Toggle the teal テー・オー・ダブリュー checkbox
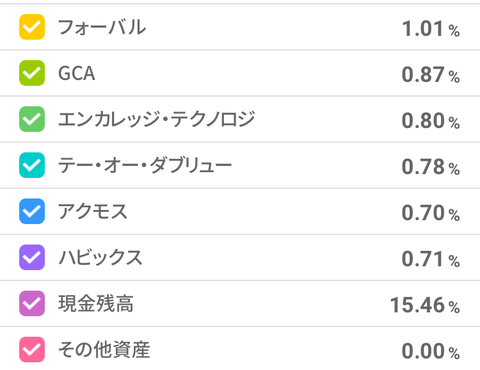Viewport: 480px width, 370px height. (32, 165)
